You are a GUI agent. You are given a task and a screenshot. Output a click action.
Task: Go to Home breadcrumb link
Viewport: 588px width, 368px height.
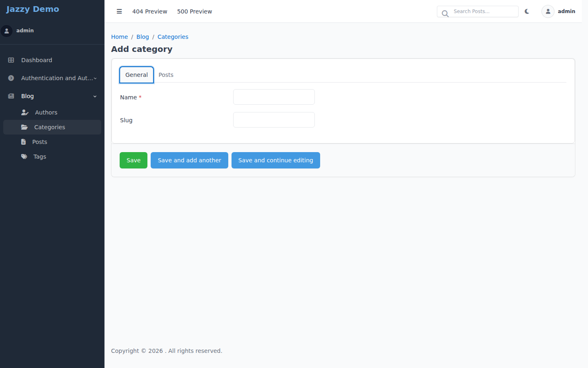120,37
